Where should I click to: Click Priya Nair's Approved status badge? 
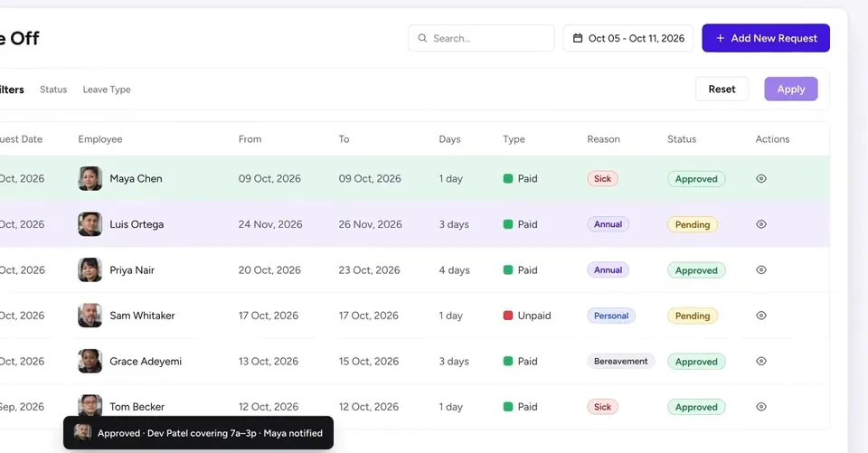[696, 270]
